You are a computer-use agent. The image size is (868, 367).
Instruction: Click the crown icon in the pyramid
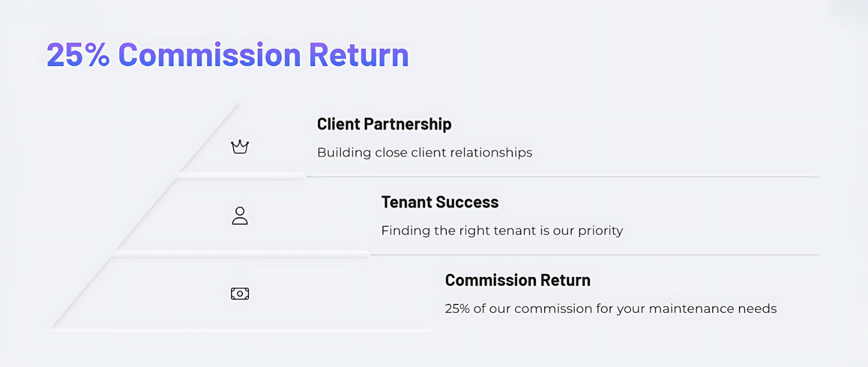[240, 147]
